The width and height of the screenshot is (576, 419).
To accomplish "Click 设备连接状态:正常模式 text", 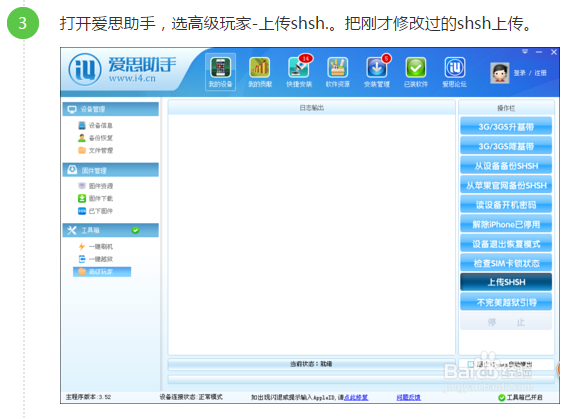I will point(191,397).
